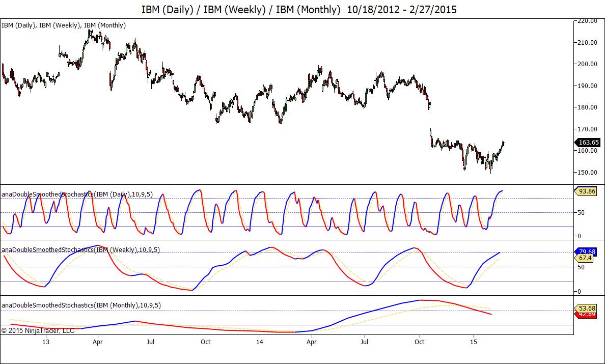Click the 210.00 price axis label
Image resolution: width=605 pixels, height=364 pixels.
pos(587,42)
